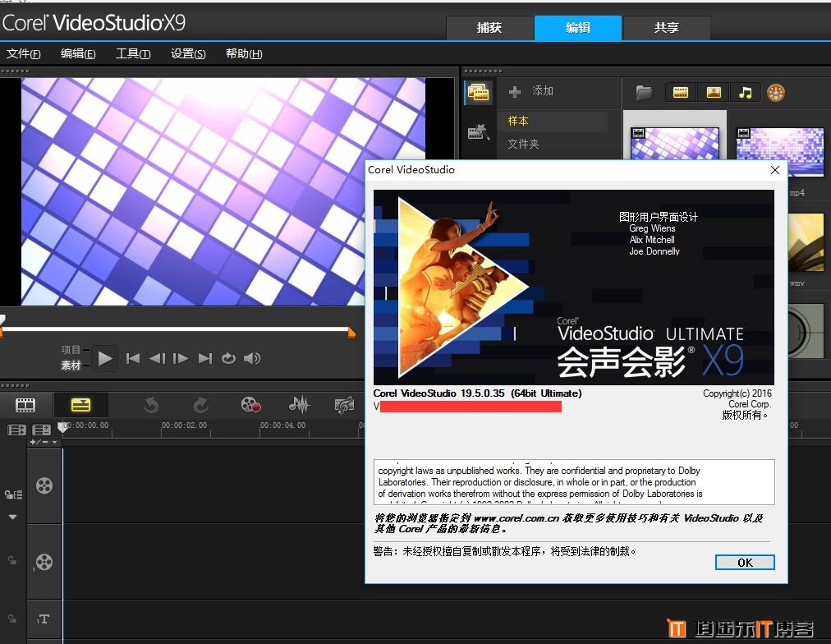831x644 pixels.
Task: Open the Sound Mixer waveform icon
Action: coord(300,405)
